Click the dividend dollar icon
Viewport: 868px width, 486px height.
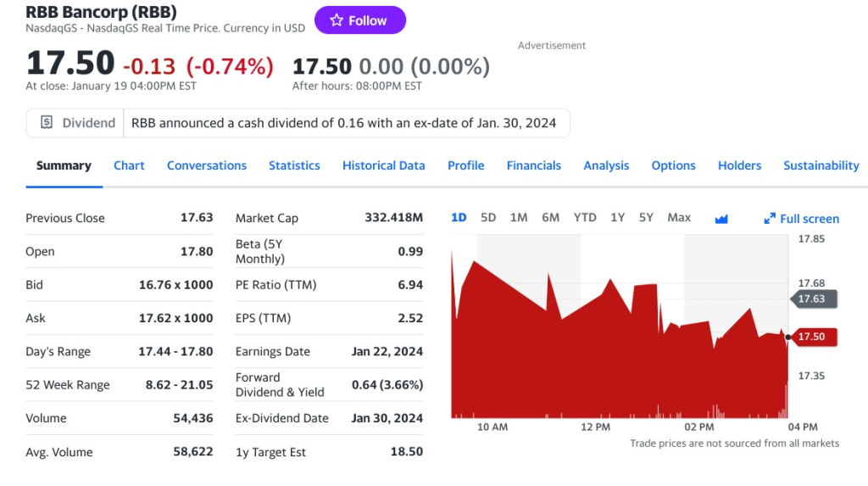pos(47,122)
